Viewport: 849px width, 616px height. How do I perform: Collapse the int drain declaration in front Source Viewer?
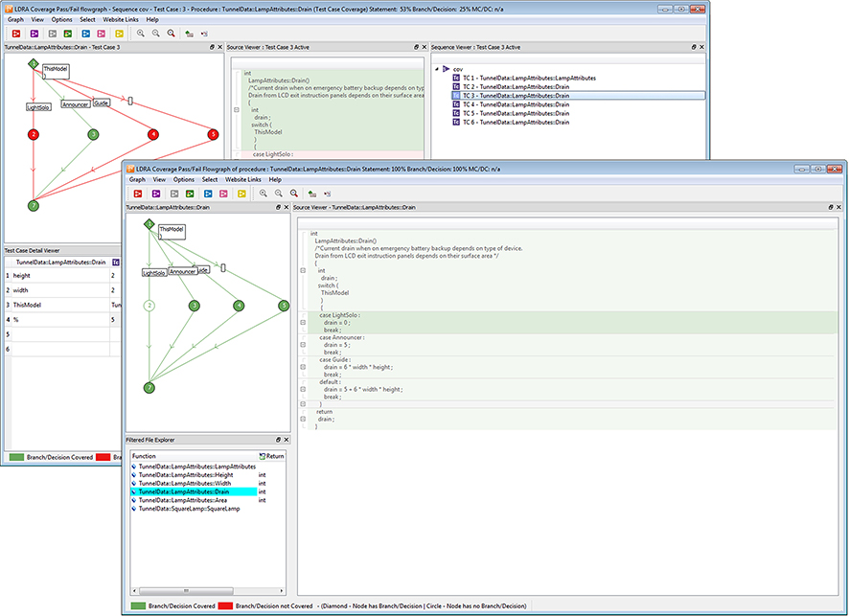tap(303, 271)
